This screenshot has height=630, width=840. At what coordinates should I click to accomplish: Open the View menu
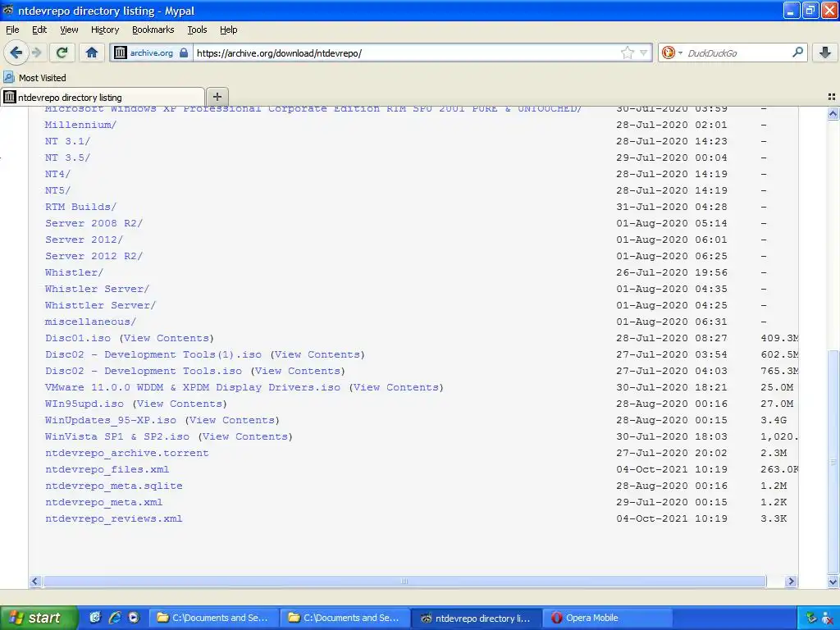point(69,30)
